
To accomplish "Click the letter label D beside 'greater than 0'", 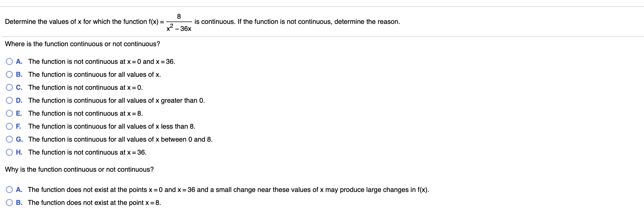I will pyautogui.click(x=19, y=100).
